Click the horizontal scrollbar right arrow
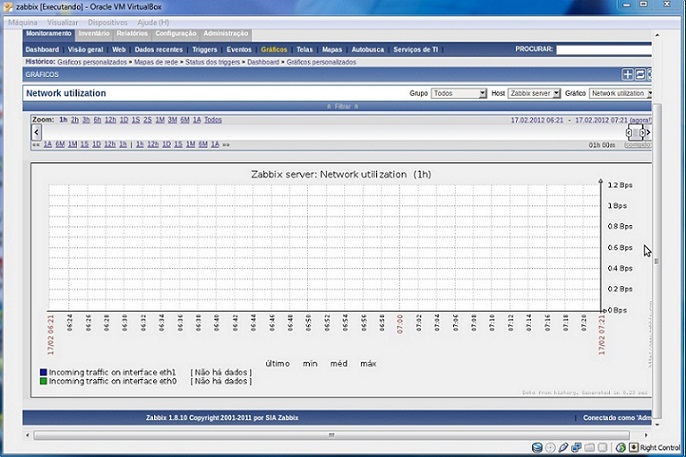This screenshot has height=457, width=686. click(646, 435)
